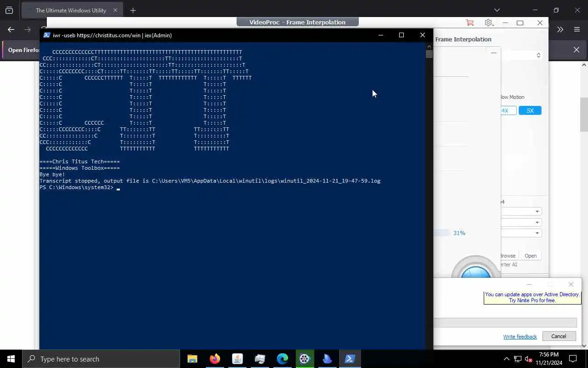Open the Java app taskbar icon
This screenshot has width=588, height=368.
[237, 359]
